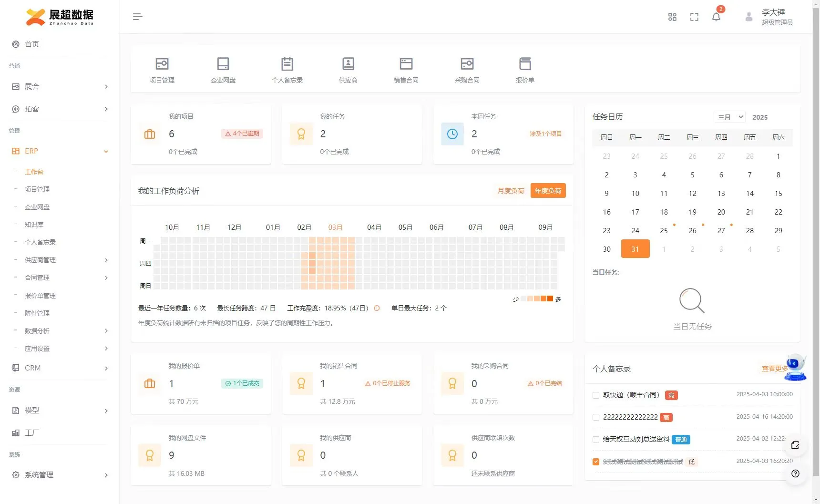Open the AI robot assistant icon

tap(795, 367)
